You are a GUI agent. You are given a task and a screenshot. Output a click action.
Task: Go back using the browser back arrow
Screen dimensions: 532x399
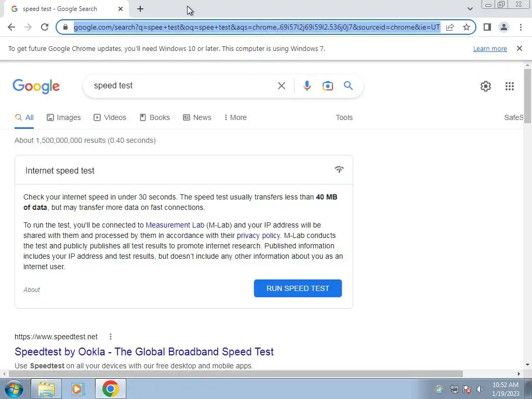click(11, 27)
